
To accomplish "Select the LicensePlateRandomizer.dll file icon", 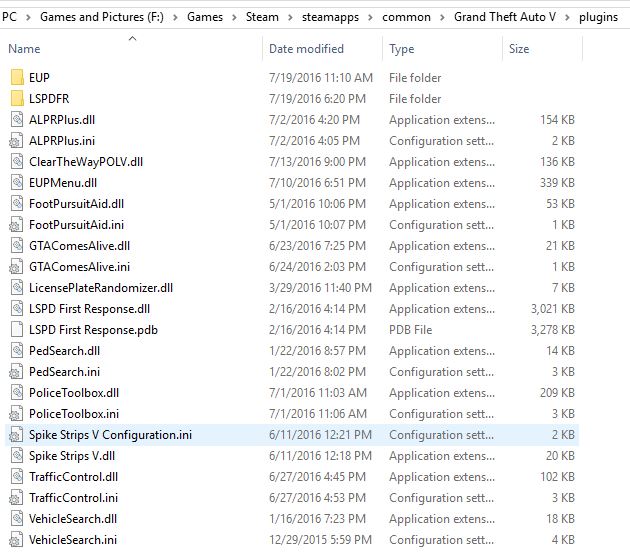I will [x=16, y=288].
